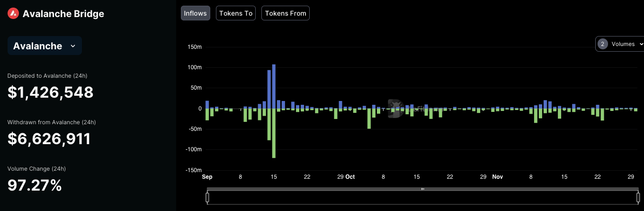Image resolution: width=644 pixels, height=211 pixels.
Task: Click the Avalanche Bridge title
Action: pyautogui.click(x=63, y=14)
